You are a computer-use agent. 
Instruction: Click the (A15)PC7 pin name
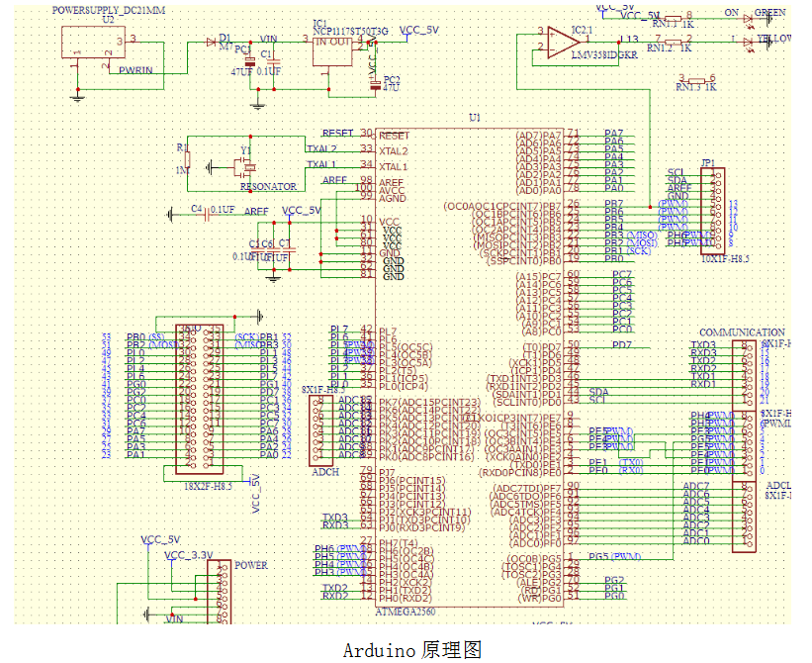[539, 277]
